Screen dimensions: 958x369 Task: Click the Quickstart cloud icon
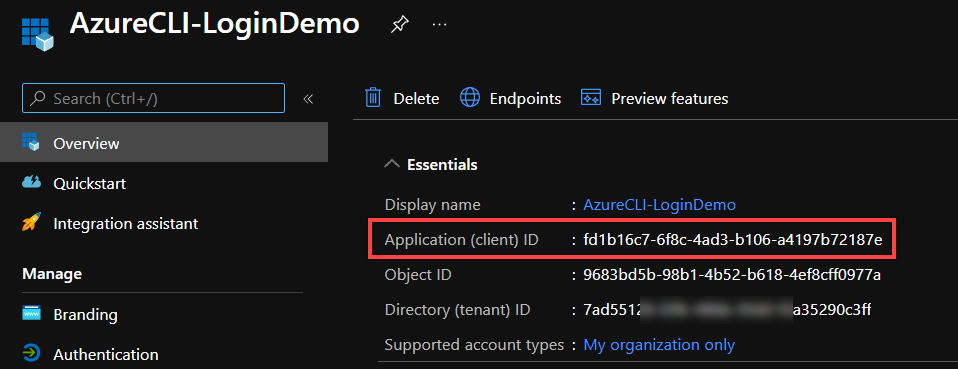[31, 183]
